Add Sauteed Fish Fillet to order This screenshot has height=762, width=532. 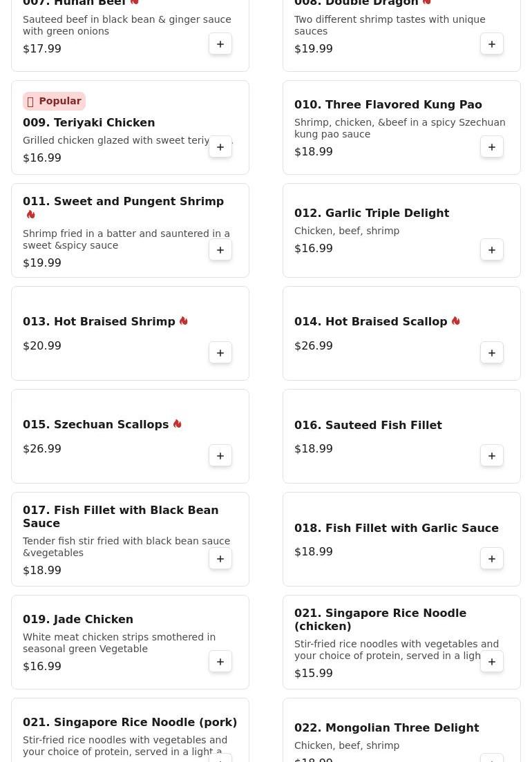coord(492,456)
